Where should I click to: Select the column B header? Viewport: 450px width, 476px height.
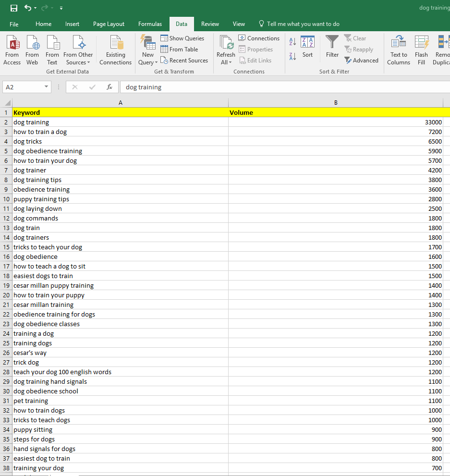point(336,102)
